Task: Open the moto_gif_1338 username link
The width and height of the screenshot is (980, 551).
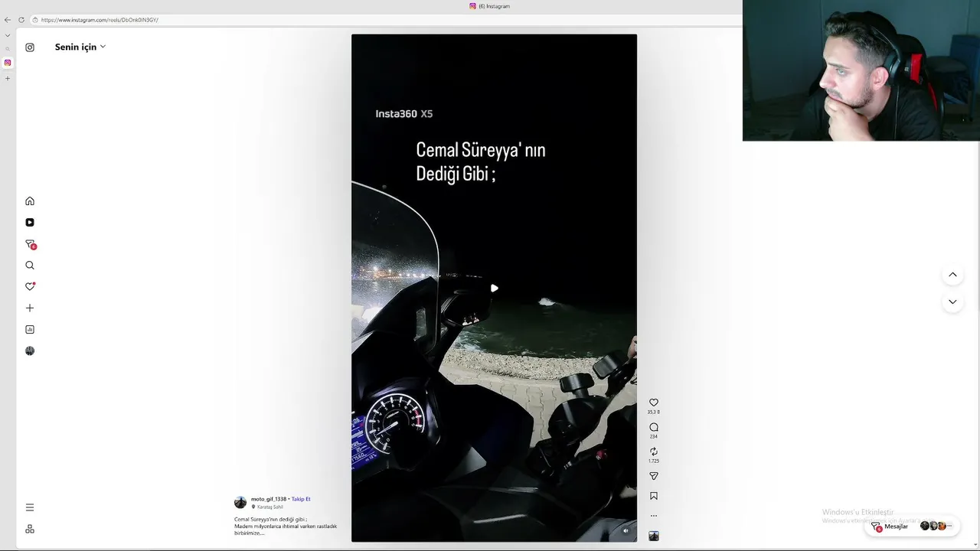Action: tap(269, 499)
